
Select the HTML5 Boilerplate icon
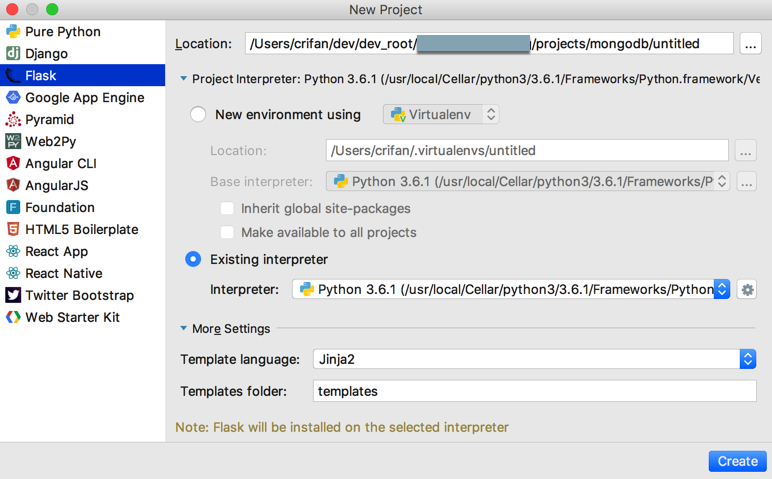(13, 229)
